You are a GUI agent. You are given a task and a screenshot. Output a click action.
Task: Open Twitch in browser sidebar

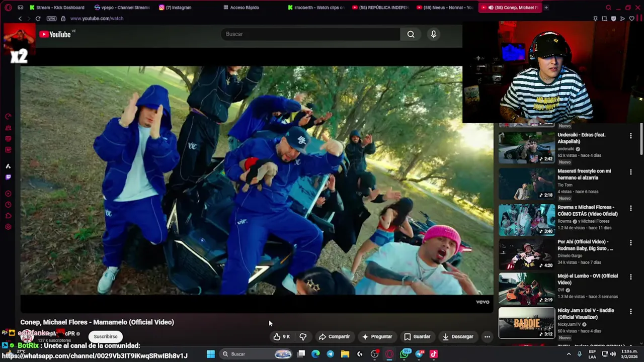(8, 177)
